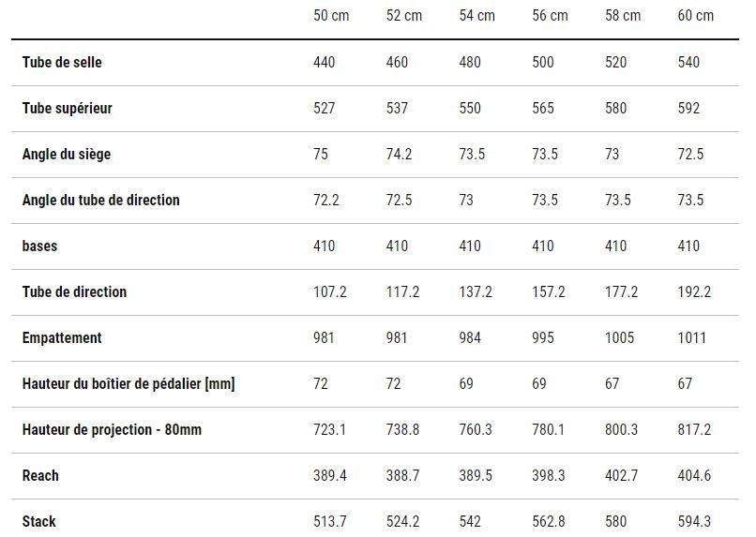This screenshot has height=537, width=756.
Task: Click the Tube supérieur row label
Action: pos(68,109)
